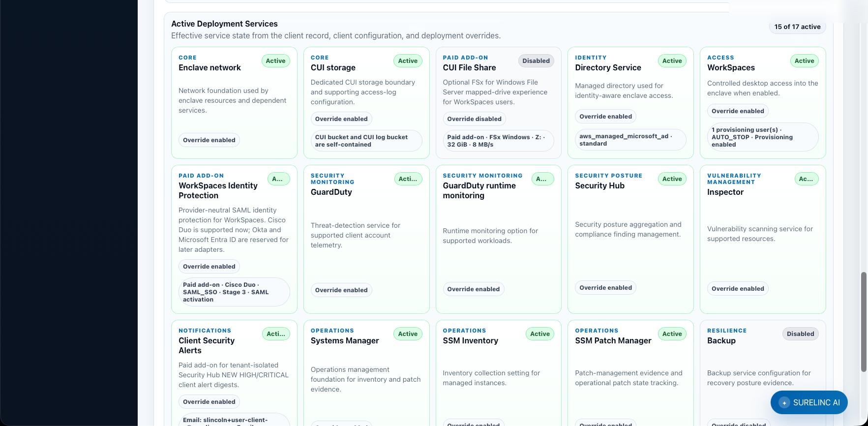This screenshot has width=868, height=426.
Task: Click the 'NOTIFICATIONS' category label
Action: tap(205, 331)
